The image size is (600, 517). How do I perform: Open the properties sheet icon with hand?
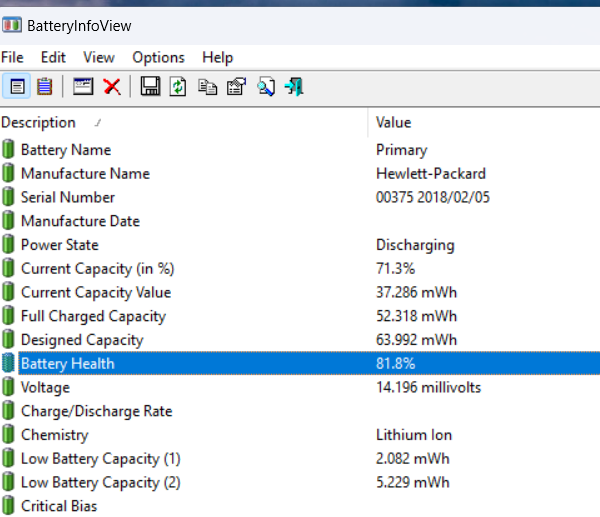point(236,86)
